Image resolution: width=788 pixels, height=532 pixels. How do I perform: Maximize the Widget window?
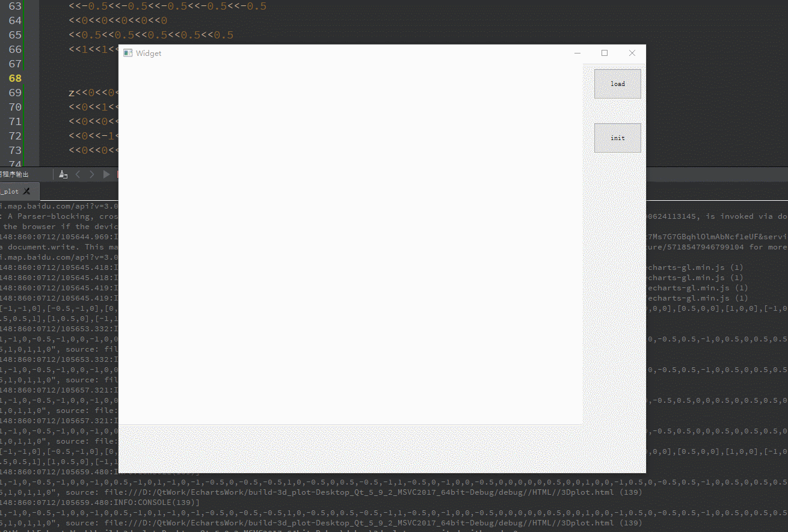pyautogui.click(x=605, y=53)
